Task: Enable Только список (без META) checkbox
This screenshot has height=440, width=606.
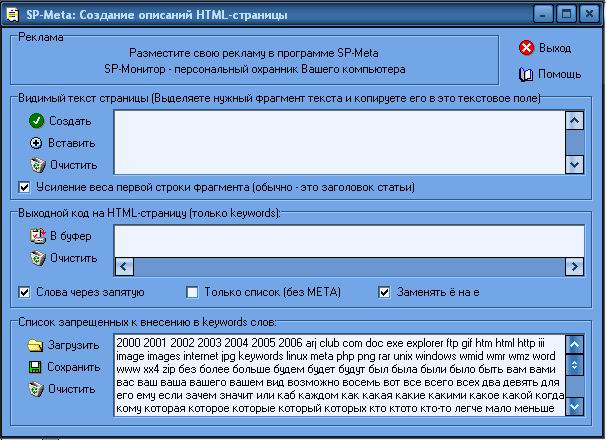Action: tap(192, 292)
